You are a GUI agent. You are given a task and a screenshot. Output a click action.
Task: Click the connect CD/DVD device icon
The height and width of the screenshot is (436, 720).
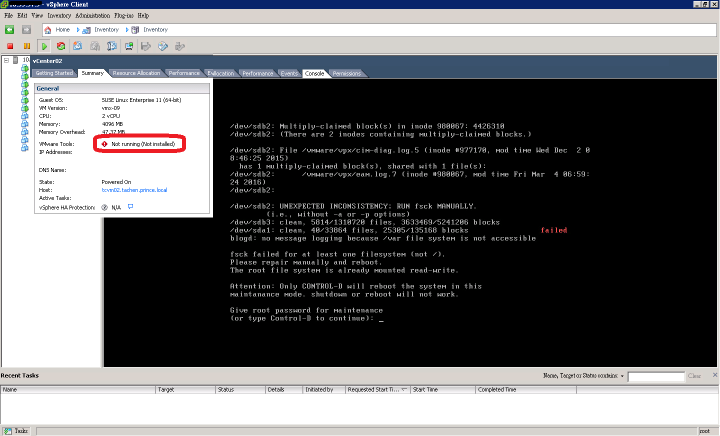(163, 46)
